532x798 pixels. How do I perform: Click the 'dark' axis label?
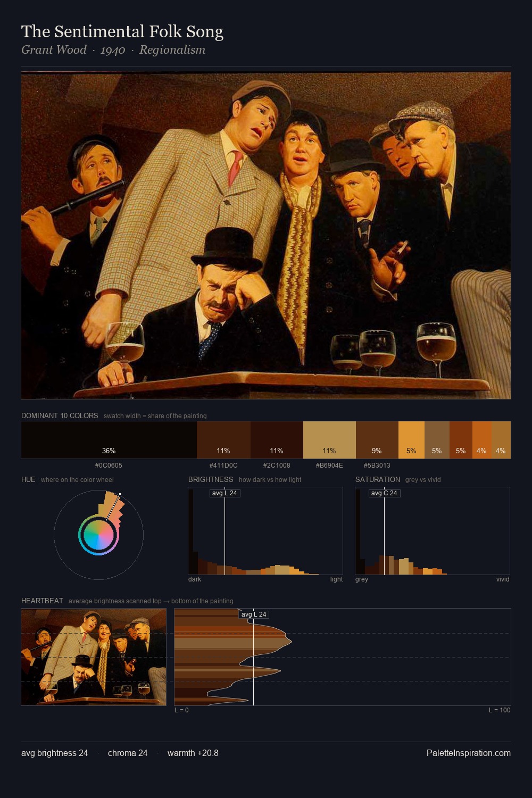pyautogui.click(x=195, y=579)
